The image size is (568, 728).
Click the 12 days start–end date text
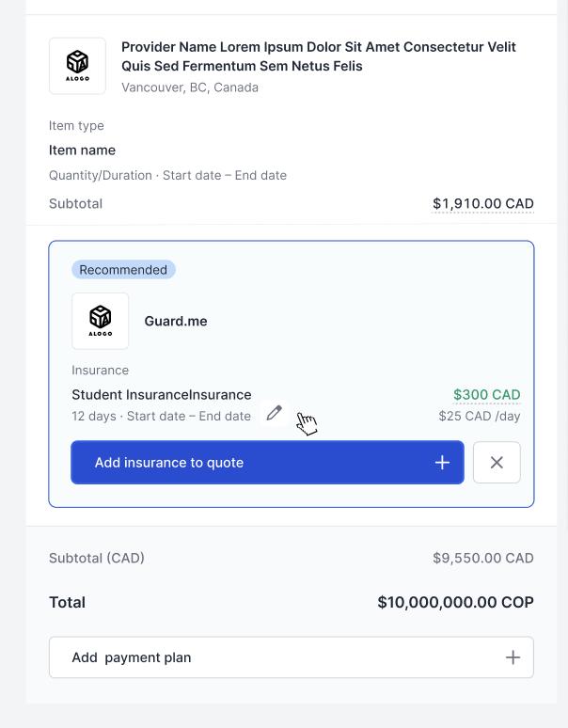(161, 416)
